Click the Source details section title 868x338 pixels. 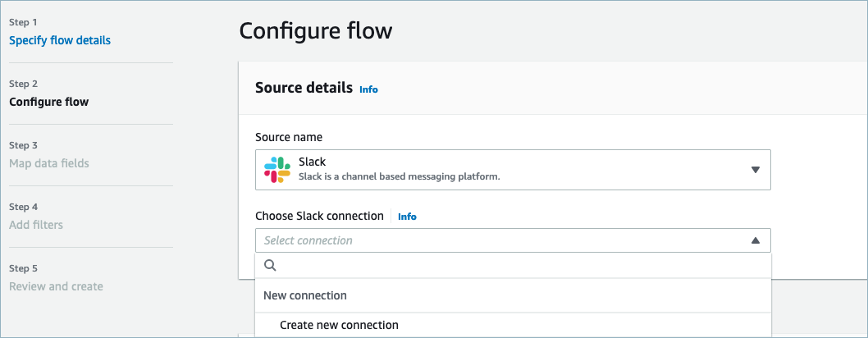click(304, 87)
